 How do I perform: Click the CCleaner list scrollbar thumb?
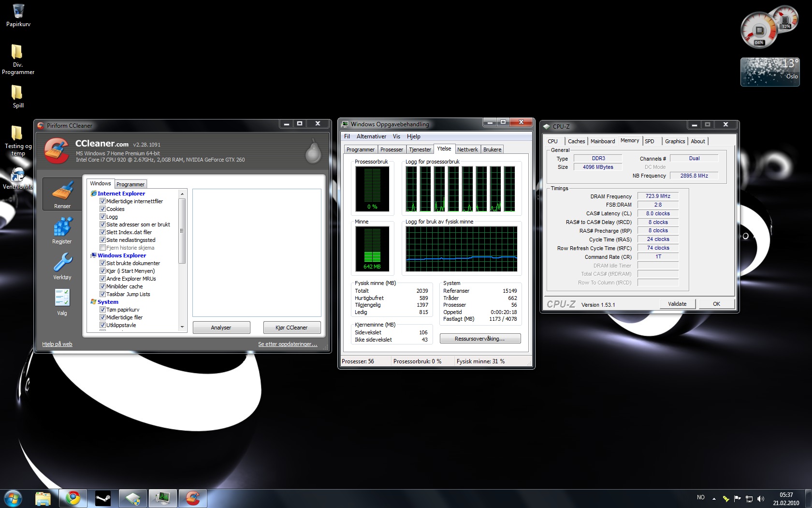[182, 231]
